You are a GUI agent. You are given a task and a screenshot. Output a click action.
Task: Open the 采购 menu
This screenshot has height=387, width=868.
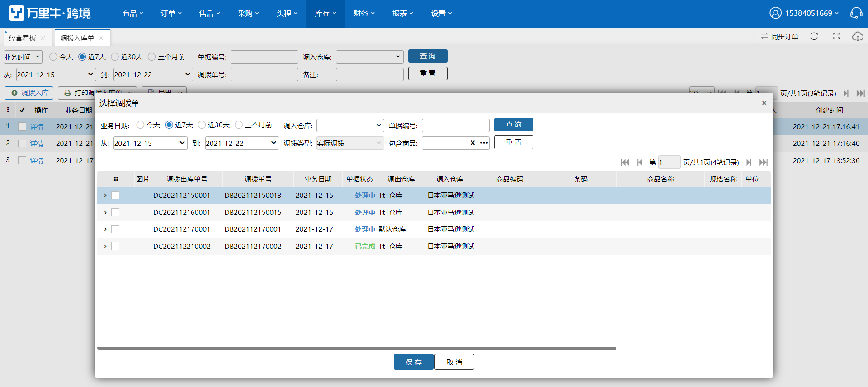[248, 14]
